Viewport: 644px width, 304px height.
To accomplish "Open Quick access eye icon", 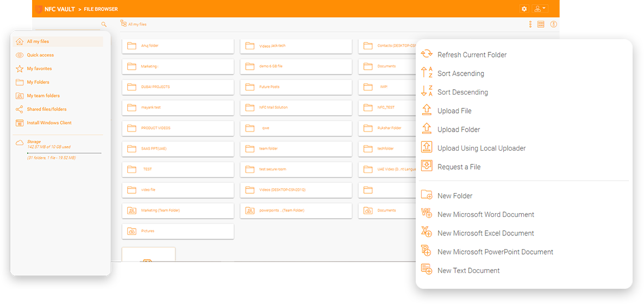I will click(20, 55).
